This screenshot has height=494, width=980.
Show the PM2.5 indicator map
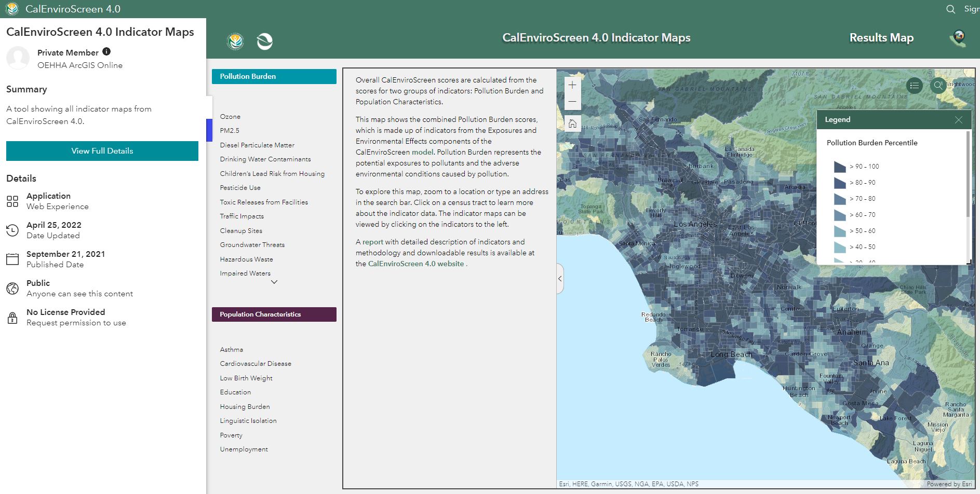pos(230,131)
